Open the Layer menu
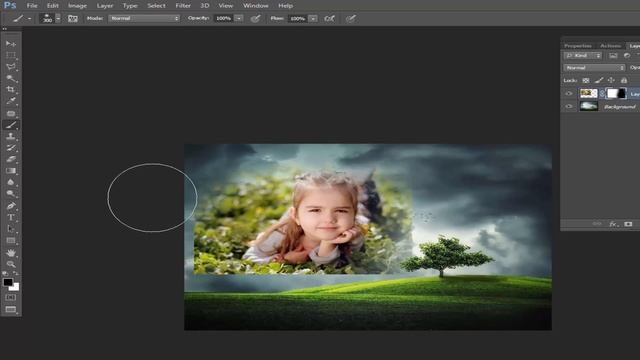The image size is (640, 360). [105, 6]
